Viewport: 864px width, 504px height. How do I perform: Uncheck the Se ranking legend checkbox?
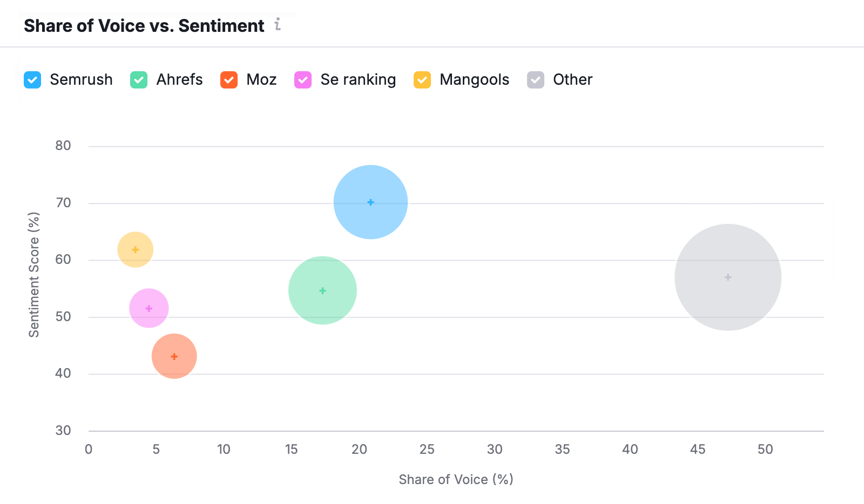point(302,79)
